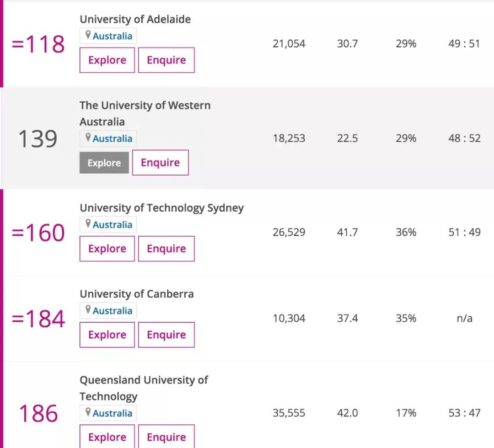The image size is (494, 448).
Task: Click the location pin icon under University of Adelaide
Action: [x=88, y=35]
